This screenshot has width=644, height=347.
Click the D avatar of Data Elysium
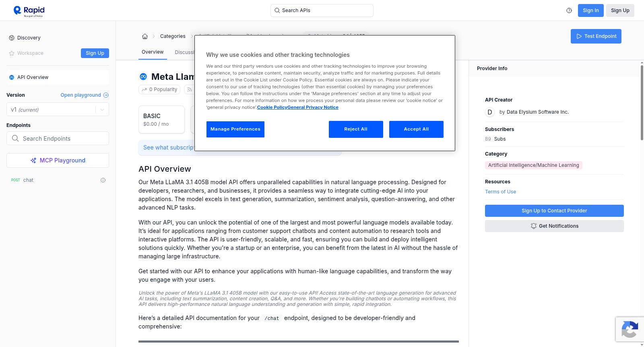[x=490, y=112]
